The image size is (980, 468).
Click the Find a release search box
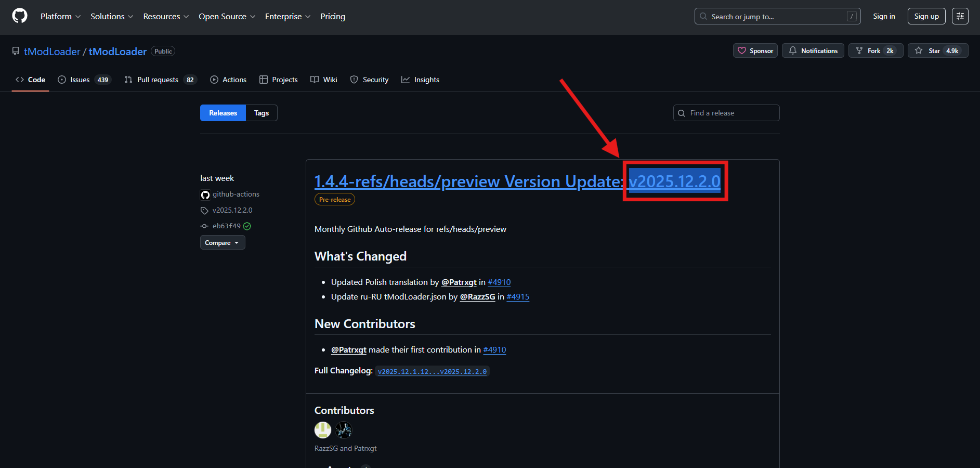coord(726,113)
